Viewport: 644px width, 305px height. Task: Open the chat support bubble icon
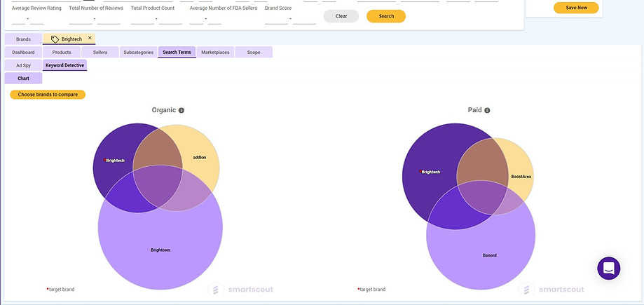click(x=609, y=269)
